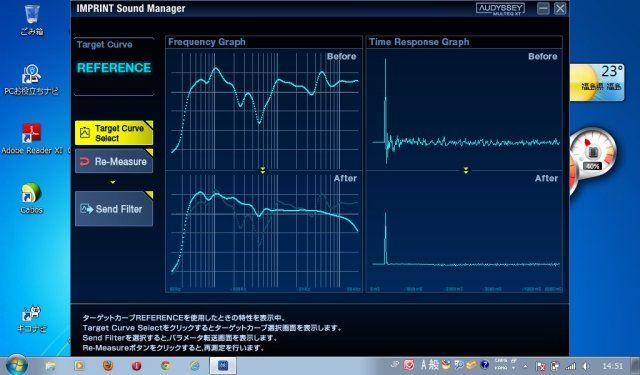Launch Firefox from the taskbar

(108, 366)
